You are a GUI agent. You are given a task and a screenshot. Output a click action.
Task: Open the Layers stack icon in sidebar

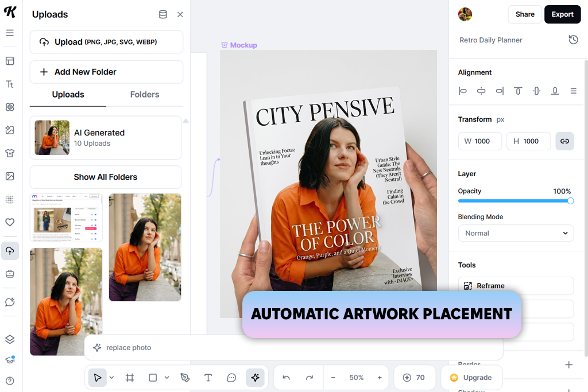pos(10,339)
